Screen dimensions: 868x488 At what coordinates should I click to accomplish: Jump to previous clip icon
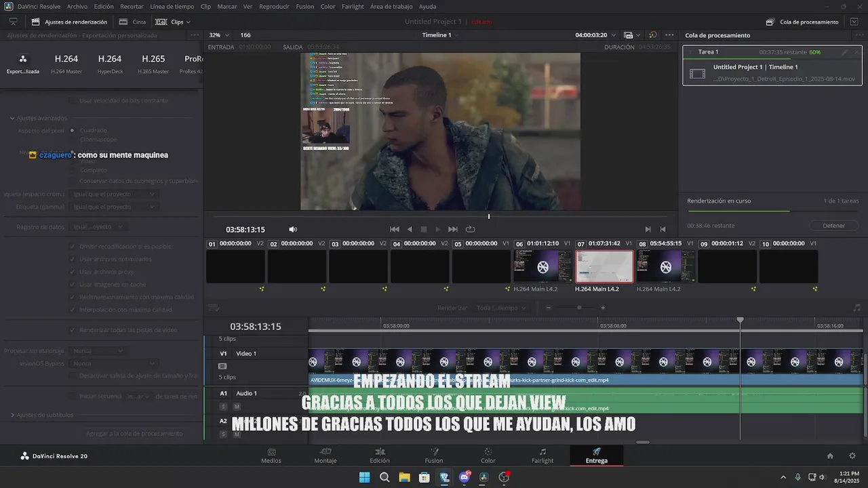tap(663, 230)
